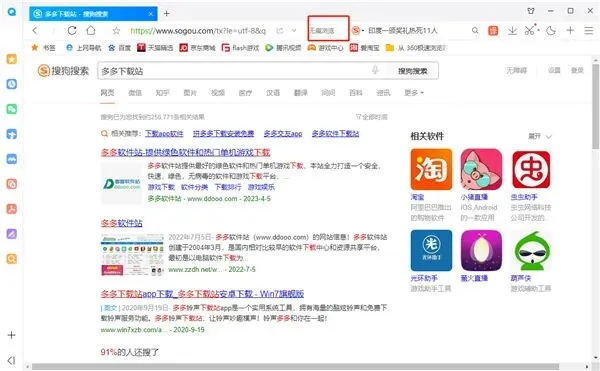Open the red square extension icon in toolbar
600x371 pixels.
(493, 30)
